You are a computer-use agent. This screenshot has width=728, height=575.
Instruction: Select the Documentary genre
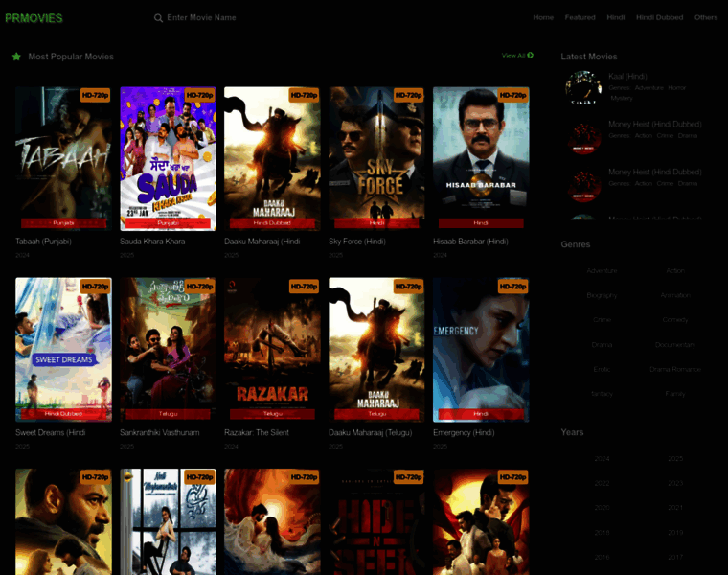tap(675, 345)
